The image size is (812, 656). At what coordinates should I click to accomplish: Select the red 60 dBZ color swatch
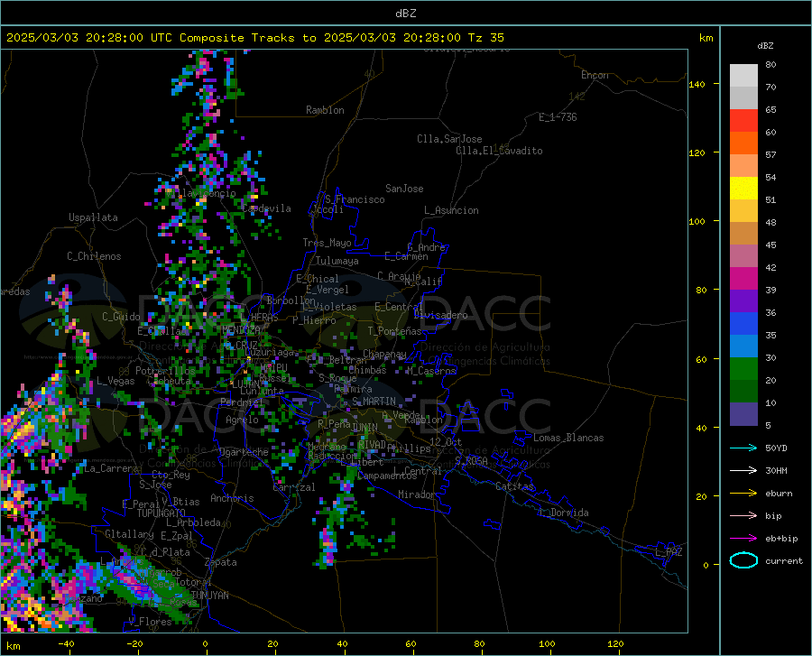coord(743,121)
